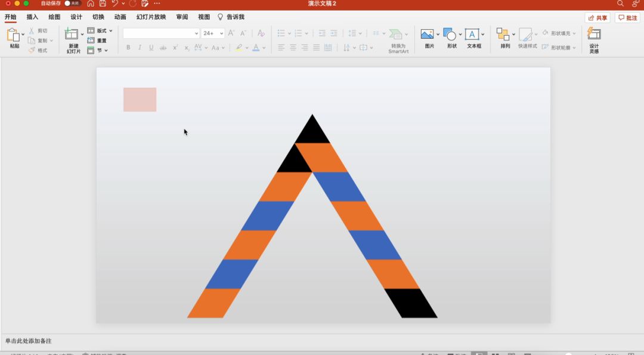644x355 pixels.
Task: Switch to the Insert (插入) tab
Action: click(32, 17)
